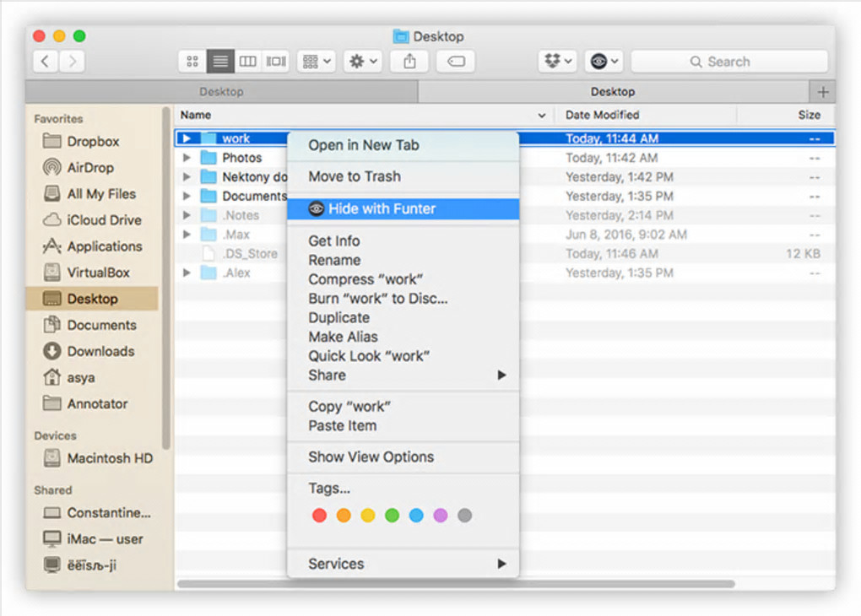Open the Services submenu
This screenshot has height=616, width=861.
[403, 564]
